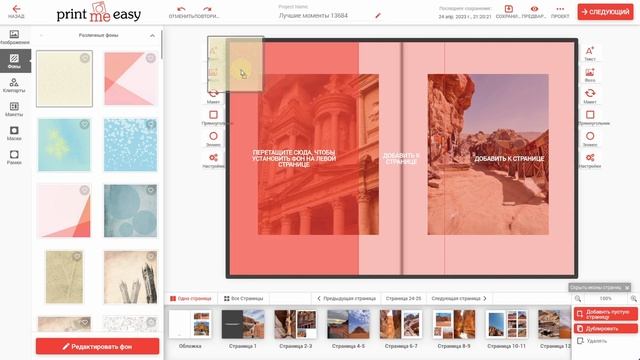Go back in backgrounds panel header
The image size is (640, 360).
pos(41,36)
